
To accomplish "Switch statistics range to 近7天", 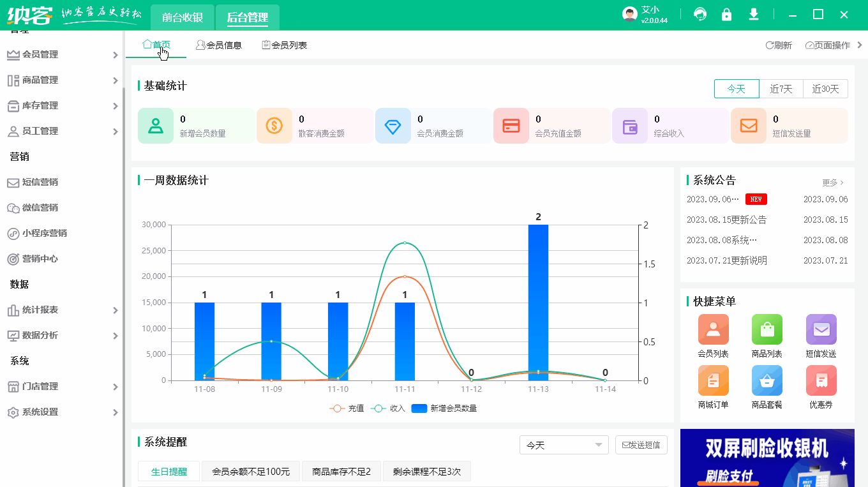I will coord(781,89).
